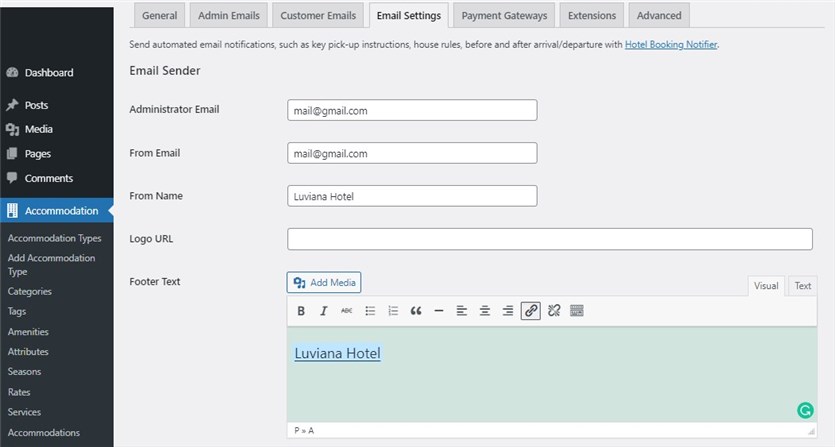The height and width of the screenshot is (447, 835).
Task: Focus the Logo URL input field
Action: tap(550, 239)
